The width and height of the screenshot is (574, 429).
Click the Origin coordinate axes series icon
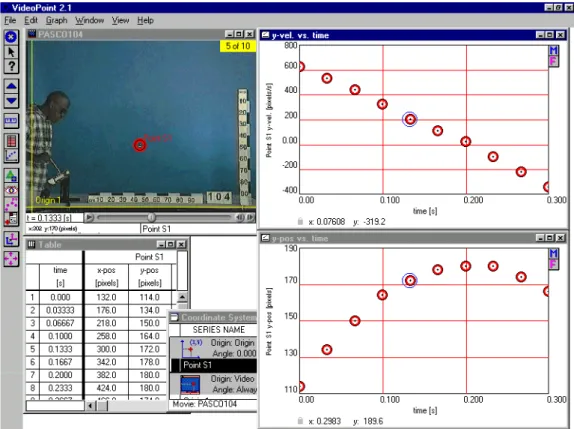[190, 348]
